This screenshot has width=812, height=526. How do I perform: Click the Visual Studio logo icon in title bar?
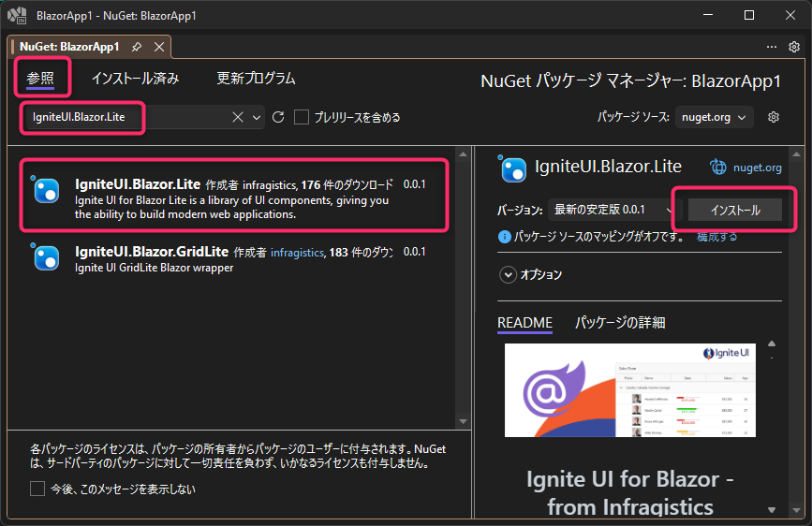point(17,16)
